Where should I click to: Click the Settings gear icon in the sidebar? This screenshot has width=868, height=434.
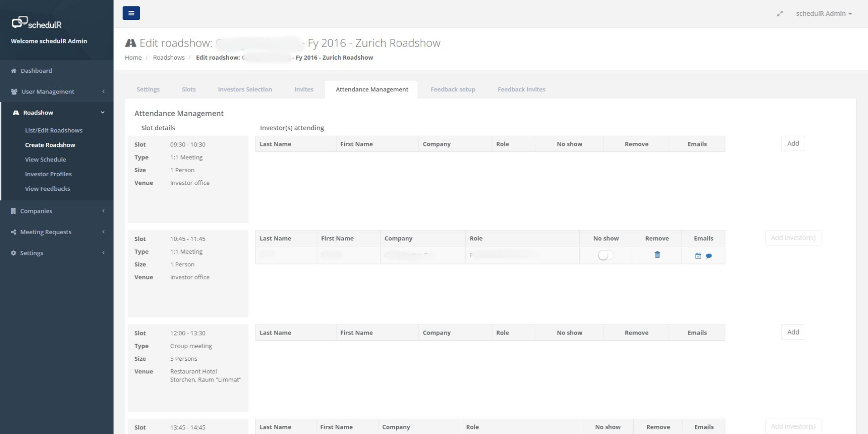[x=13, y=253]
